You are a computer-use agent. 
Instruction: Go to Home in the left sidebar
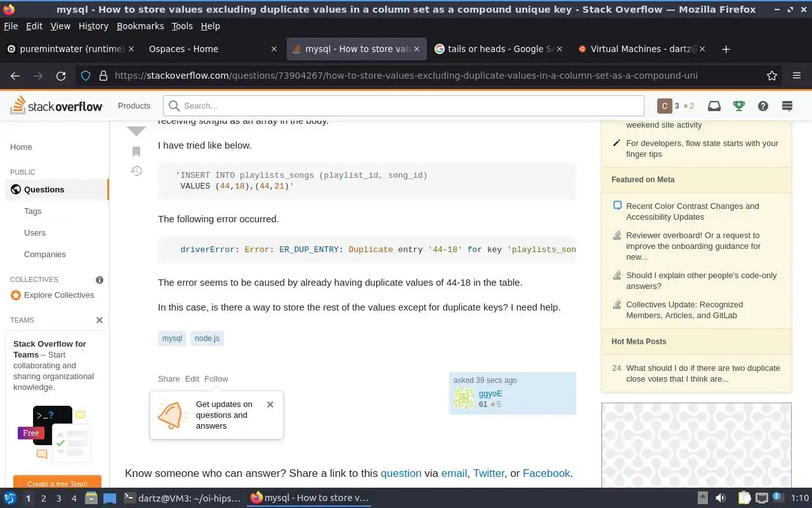pos(21,147)
